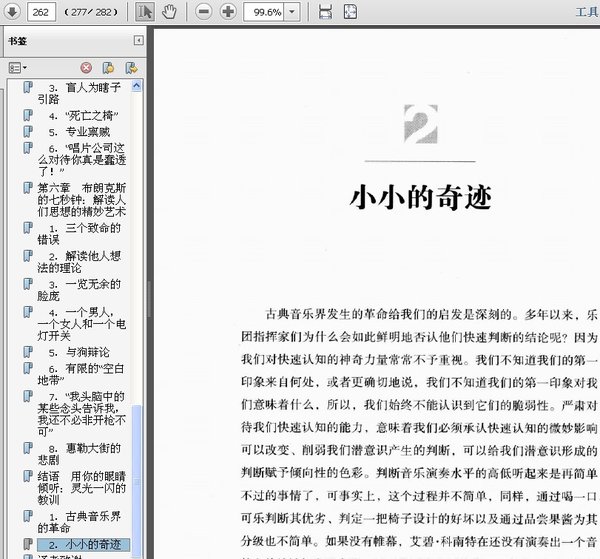
Task: Open bookmark 6. 有限的“空白地带”
Action: 81,374
